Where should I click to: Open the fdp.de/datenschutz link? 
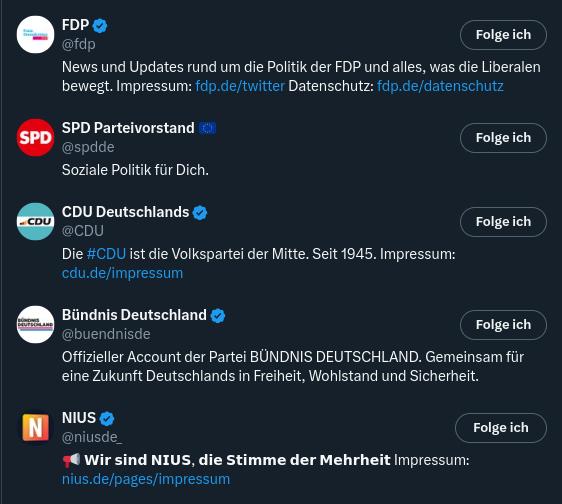click(440, 86)
